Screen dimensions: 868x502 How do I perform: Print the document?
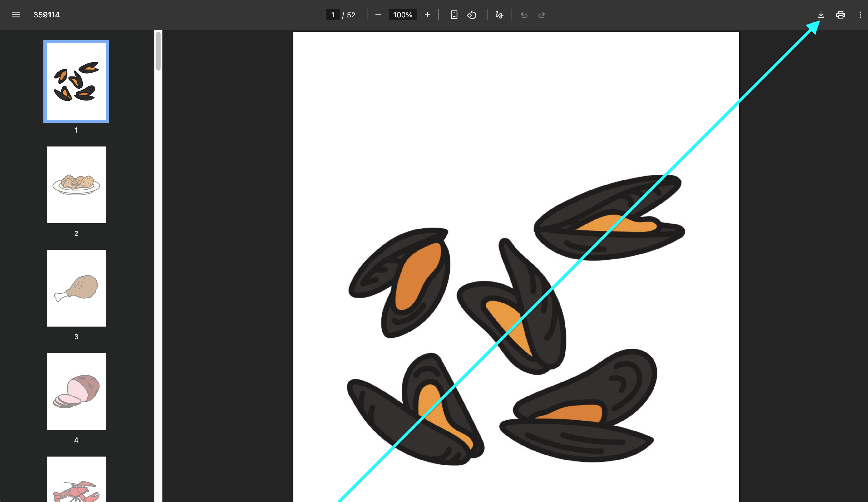(841, 15)
